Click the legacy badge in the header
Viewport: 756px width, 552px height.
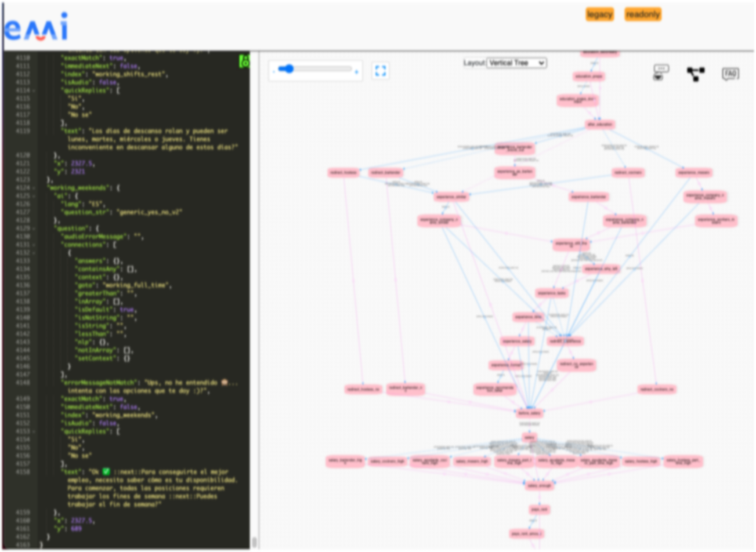599,14
